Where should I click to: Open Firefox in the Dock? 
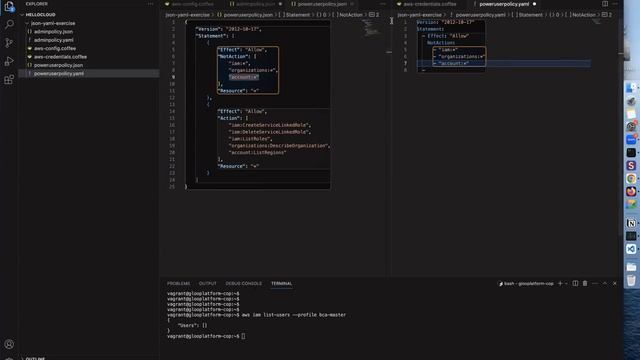631,191
